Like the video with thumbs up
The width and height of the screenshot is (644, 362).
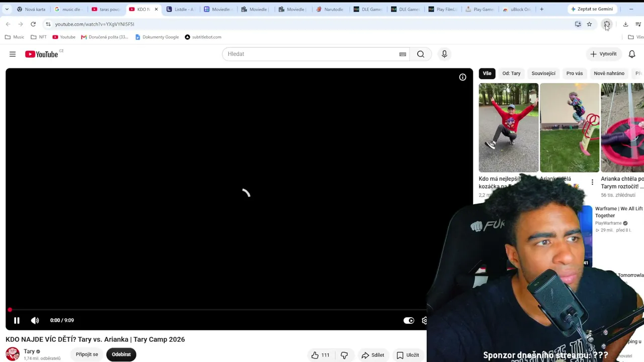320,355
